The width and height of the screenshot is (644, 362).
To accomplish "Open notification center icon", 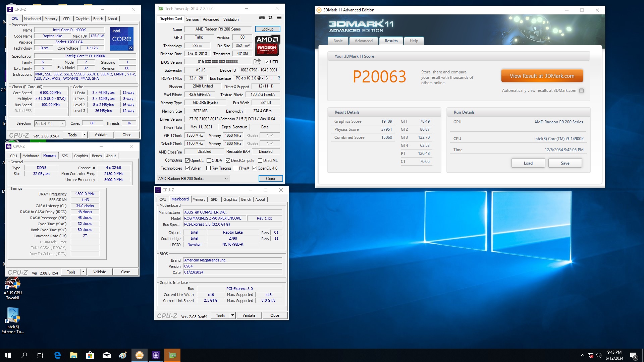I will [633, 356].
